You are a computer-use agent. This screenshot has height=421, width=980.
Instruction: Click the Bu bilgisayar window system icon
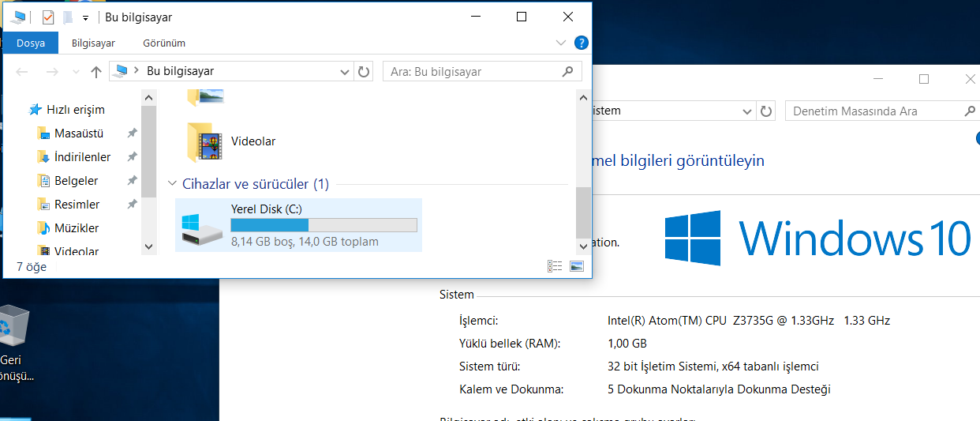[18, 17]
